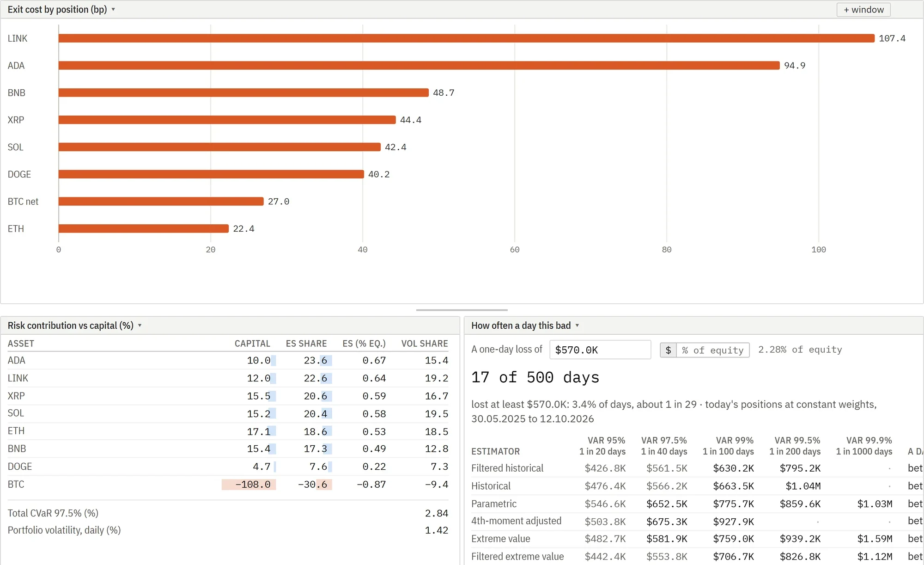Click the VAR 95% column header

(x=602, y=446)
